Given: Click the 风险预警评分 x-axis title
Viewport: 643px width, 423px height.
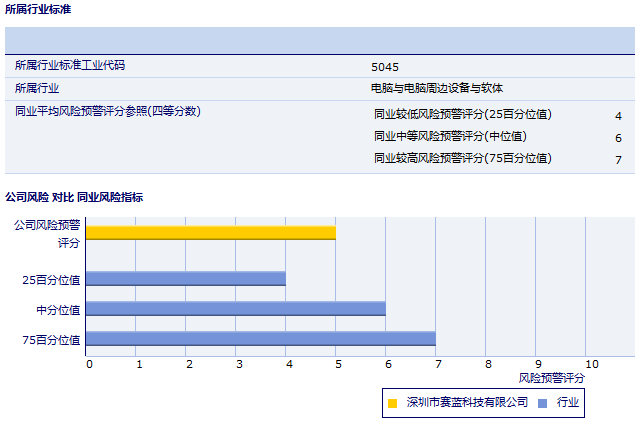Looking at the screenshot, I should 552,379.
